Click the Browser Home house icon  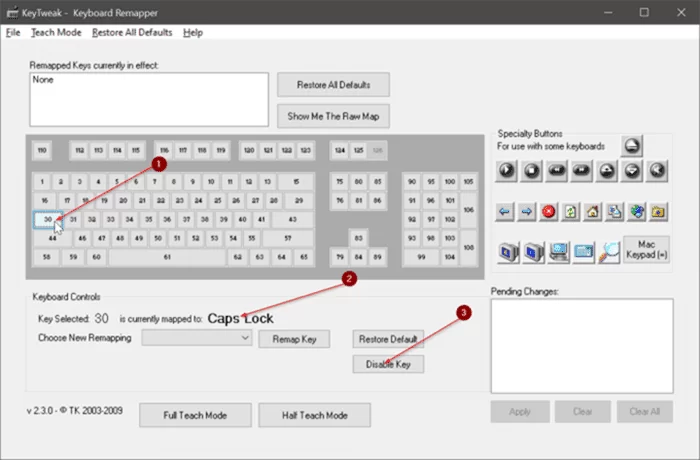pyautogui.click(x=592, y=212)
